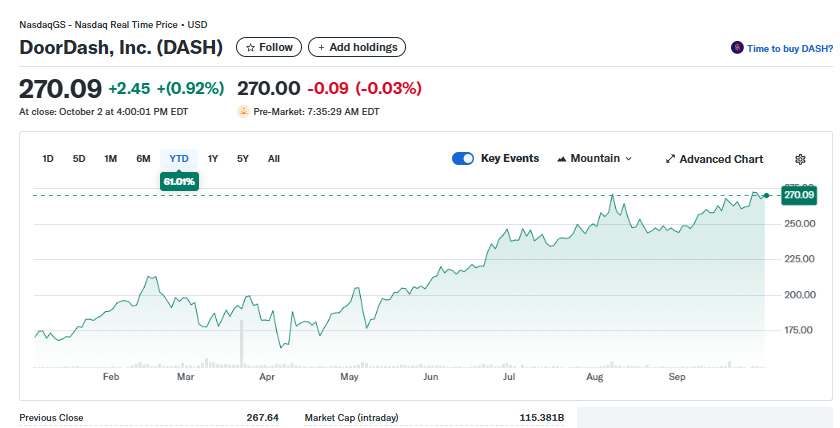
Task: Show the 5Y chart range
Action: coord(243,159)
